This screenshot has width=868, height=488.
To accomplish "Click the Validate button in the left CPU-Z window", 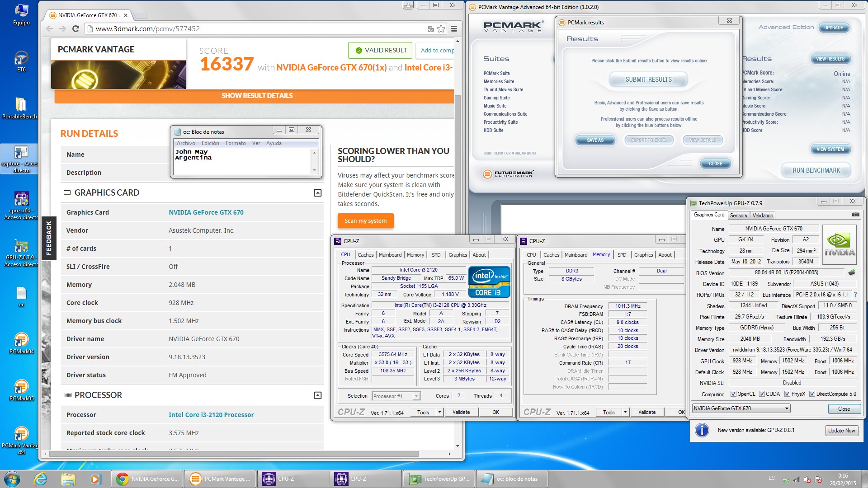I will 461,412.
